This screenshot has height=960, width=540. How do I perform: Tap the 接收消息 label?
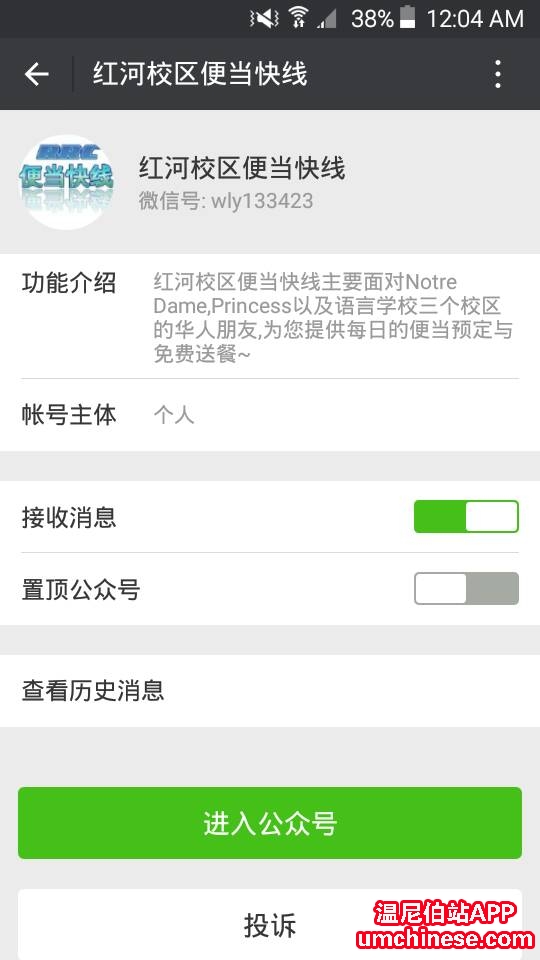(x=69, y=517)
